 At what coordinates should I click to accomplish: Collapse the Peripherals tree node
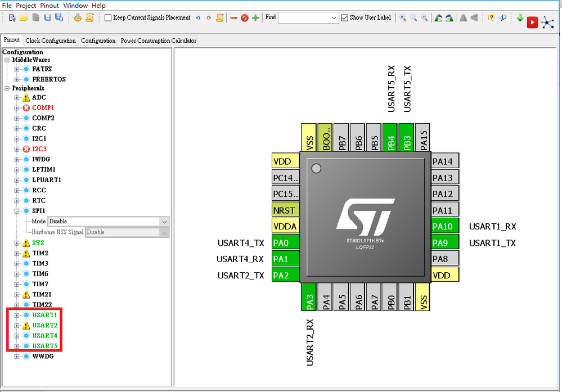tap(7, 88)
